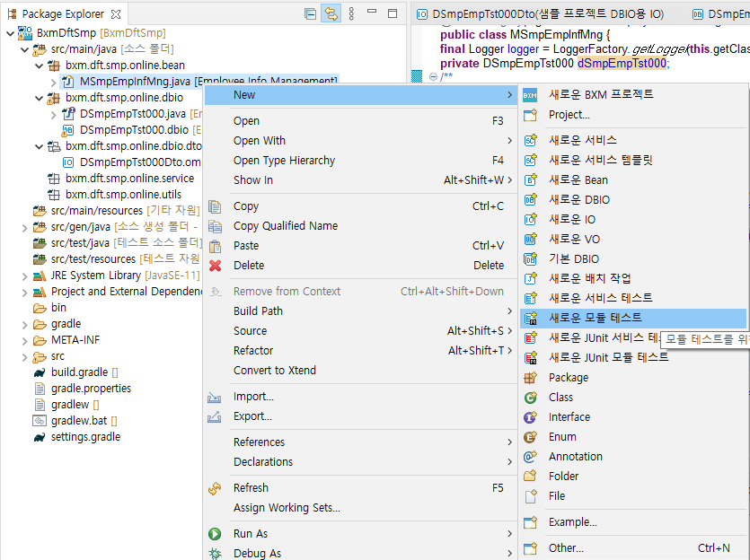
Task: Expand the src/gen/java source folder
Action: [x=24, y=227]
